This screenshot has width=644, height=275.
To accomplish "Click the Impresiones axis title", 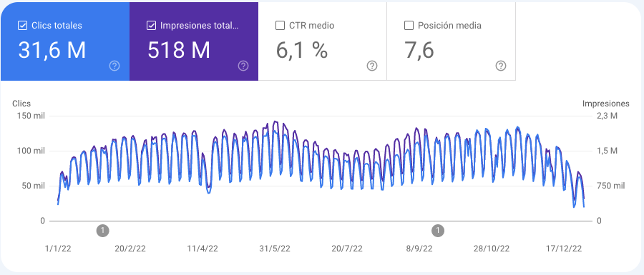I will [606, 104].
